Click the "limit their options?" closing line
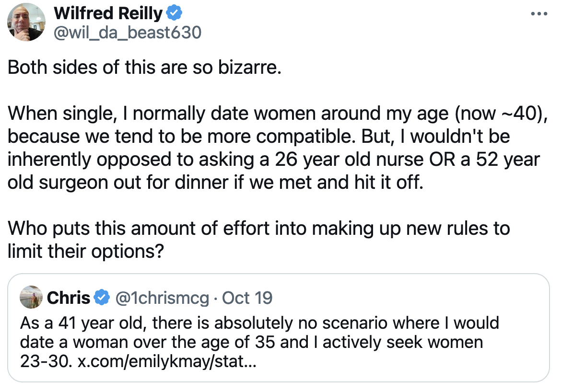 point(85,252)
